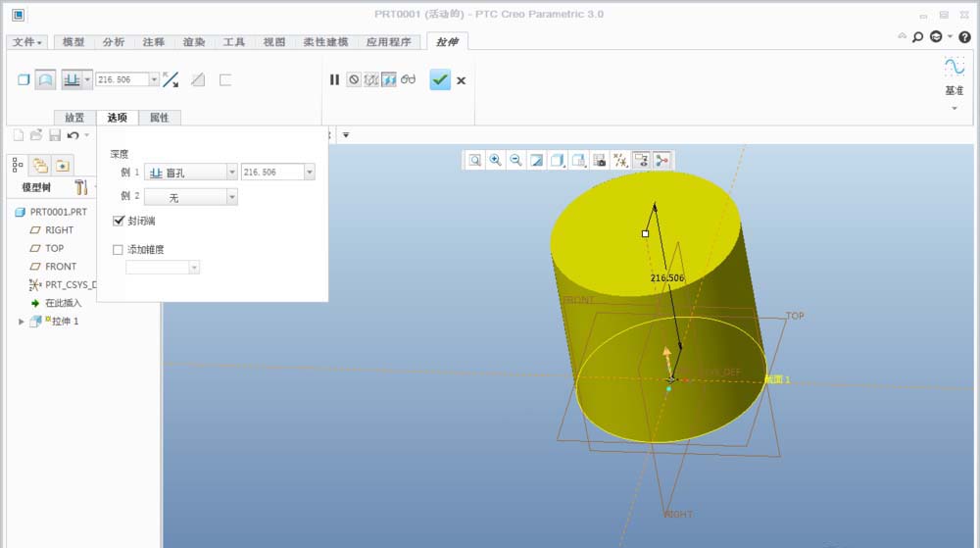The width and height of the screenshot is (980, 548).
Task: Expand the 拉伸 1 tree node
Action: [x=22, y=322]
